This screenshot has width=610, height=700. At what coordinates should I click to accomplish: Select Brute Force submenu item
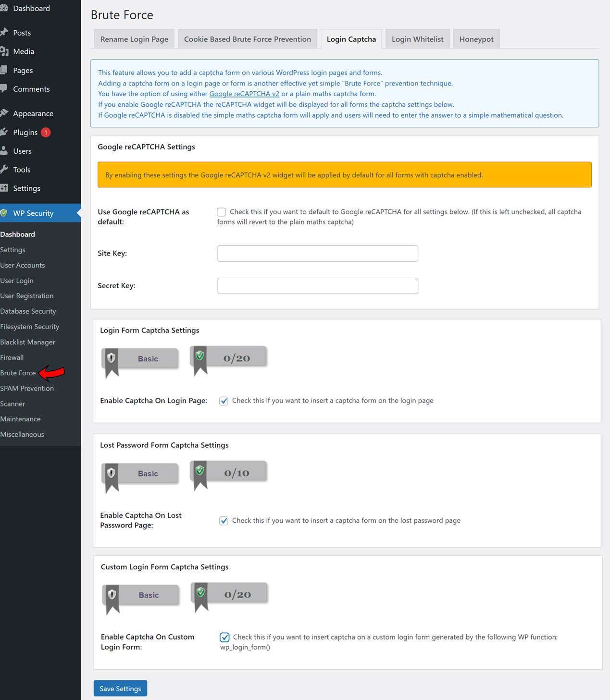(18, 373)
